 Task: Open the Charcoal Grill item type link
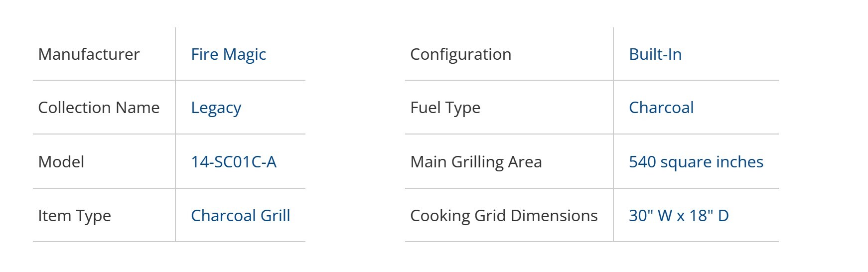[x=240, y=216]
